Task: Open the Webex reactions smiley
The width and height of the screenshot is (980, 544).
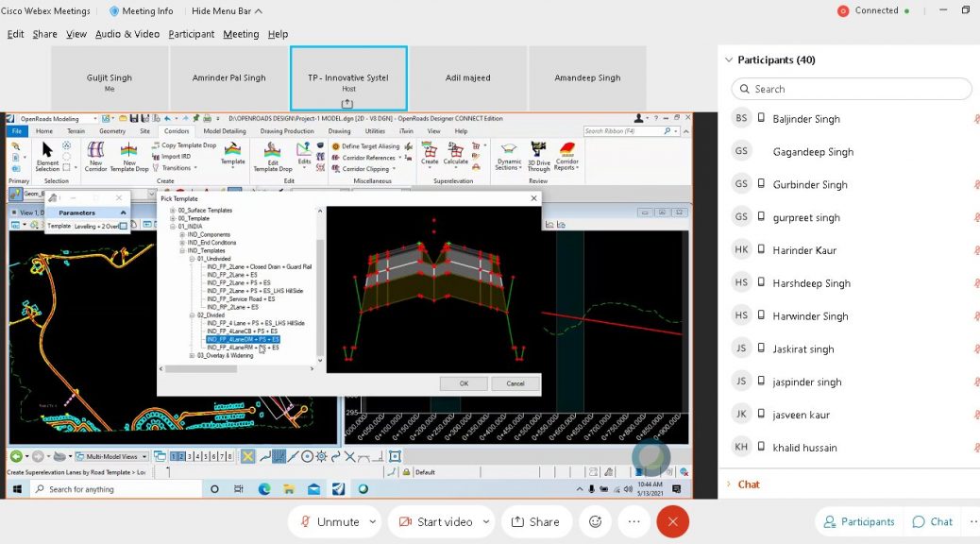Action: (x=595, y=521)
